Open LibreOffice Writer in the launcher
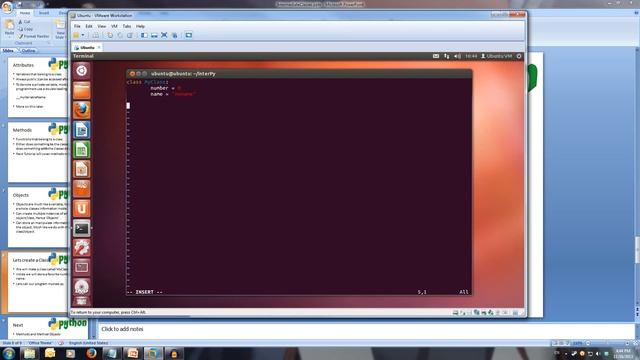The image size is (640, 360). [x=82, y=130]
